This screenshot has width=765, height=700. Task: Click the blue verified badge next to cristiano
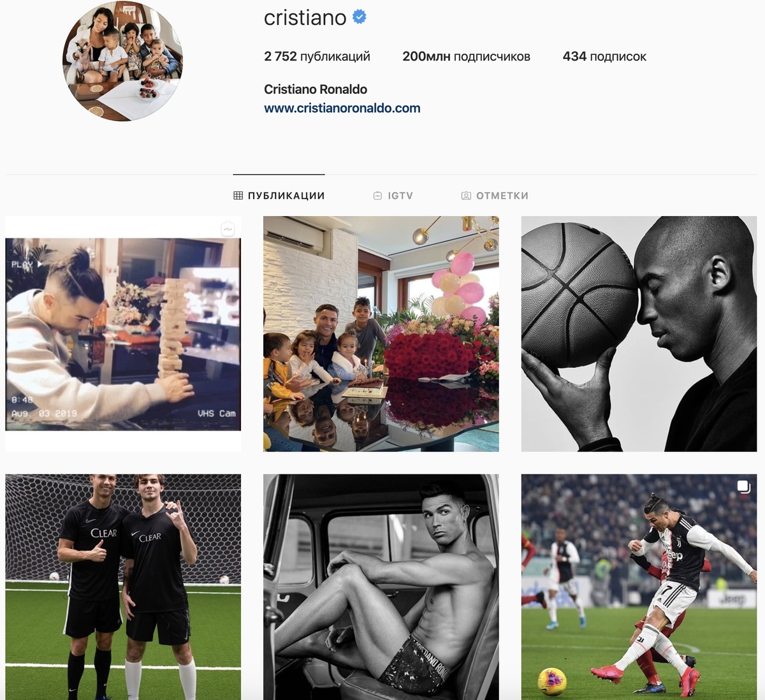(360, 17)
